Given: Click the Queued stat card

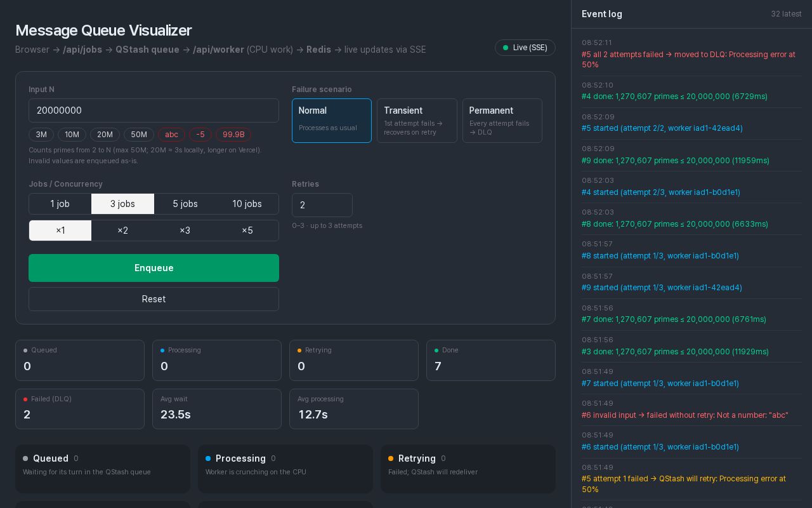Looking at the screenshot, I should coord(80,361).
